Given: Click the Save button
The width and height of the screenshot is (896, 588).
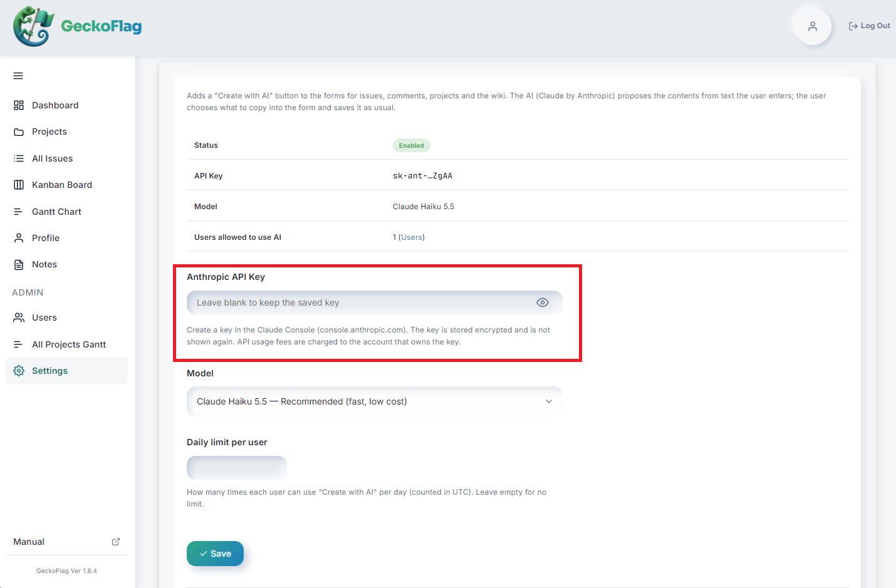Looking at the screenshot, I should (215, 554).
